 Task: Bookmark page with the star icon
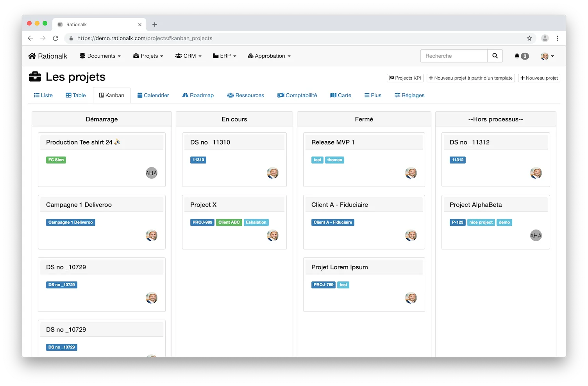pyautogui.click(x=529, y=38)
